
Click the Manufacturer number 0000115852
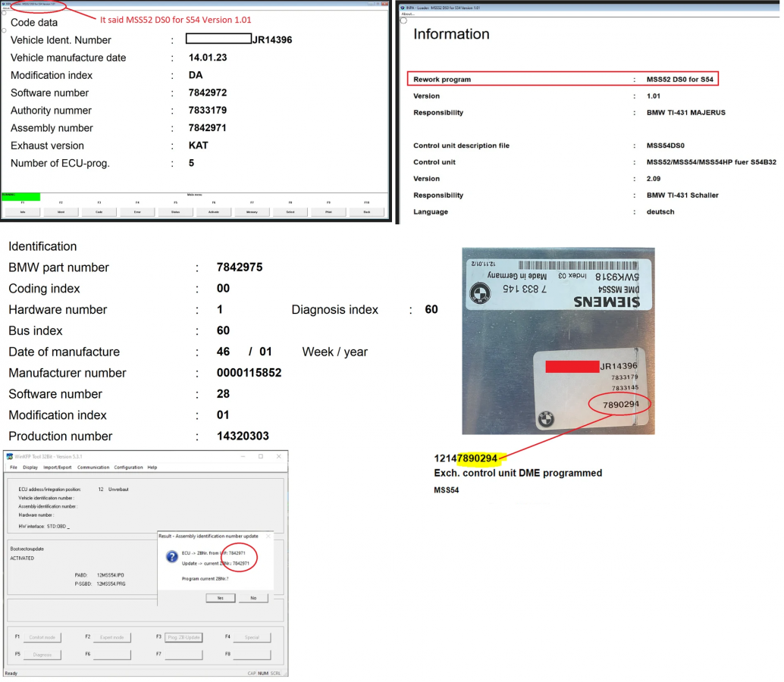[x=249, y=373]
